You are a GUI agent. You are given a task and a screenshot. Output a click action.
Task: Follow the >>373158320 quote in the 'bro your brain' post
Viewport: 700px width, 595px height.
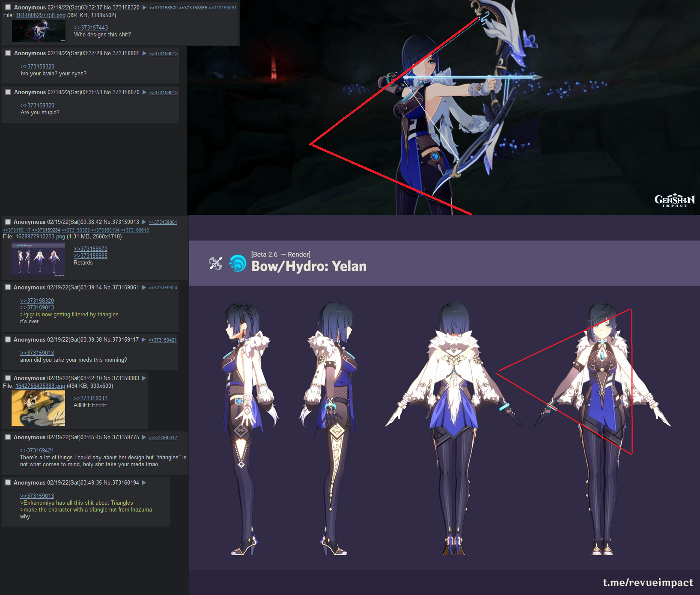[x=37, y=67]
